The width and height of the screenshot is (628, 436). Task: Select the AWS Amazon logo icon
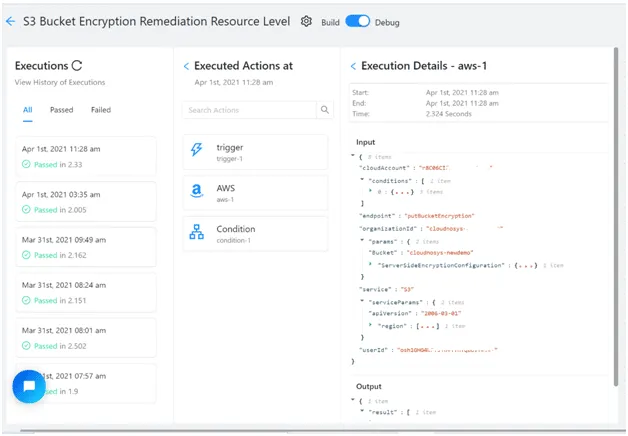pos(196,191)
